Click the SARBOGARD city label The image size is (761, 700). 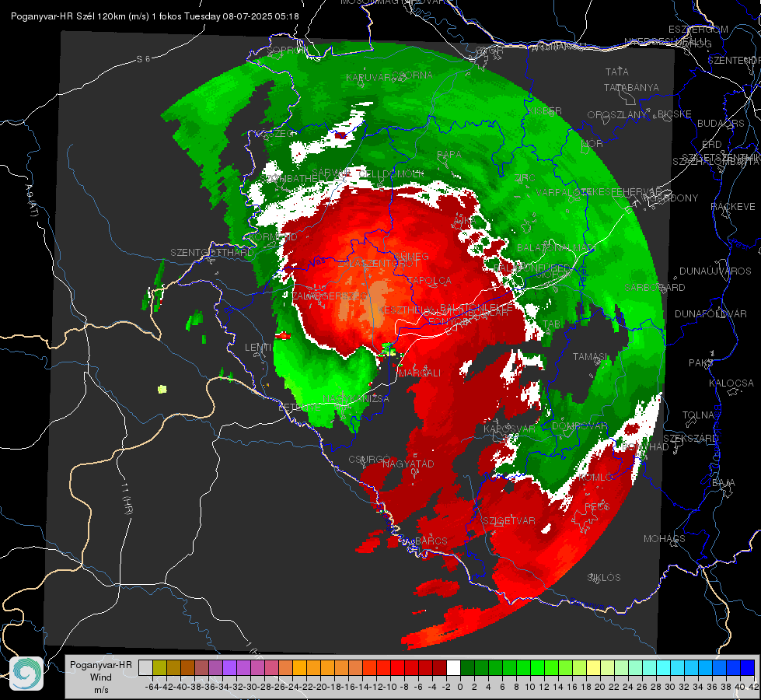pos(655,288)
